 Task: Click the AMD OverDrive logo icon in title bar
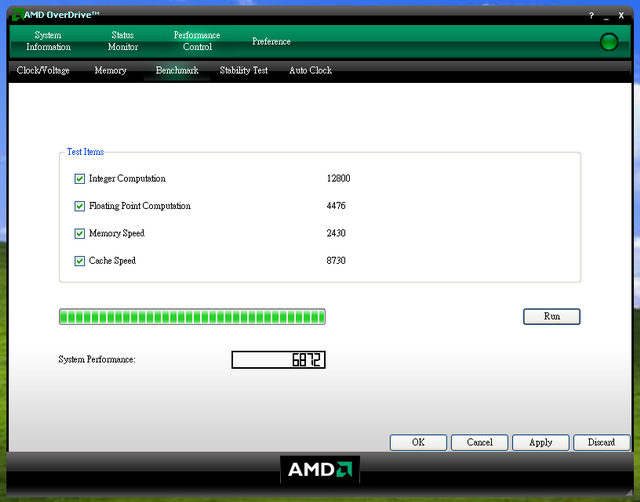(x=17, y=15)
